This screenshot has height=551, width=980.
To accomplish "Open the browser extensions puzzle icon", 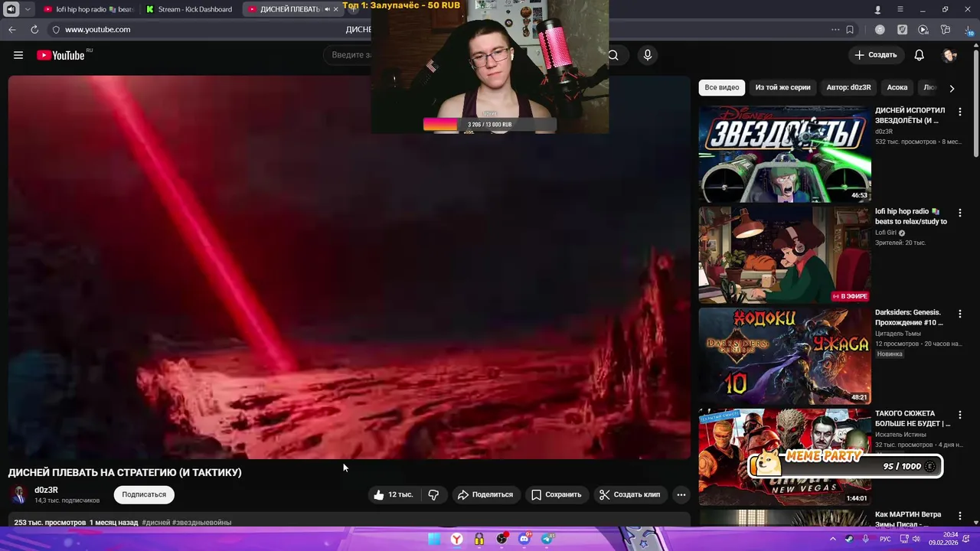I will [946, 30].
